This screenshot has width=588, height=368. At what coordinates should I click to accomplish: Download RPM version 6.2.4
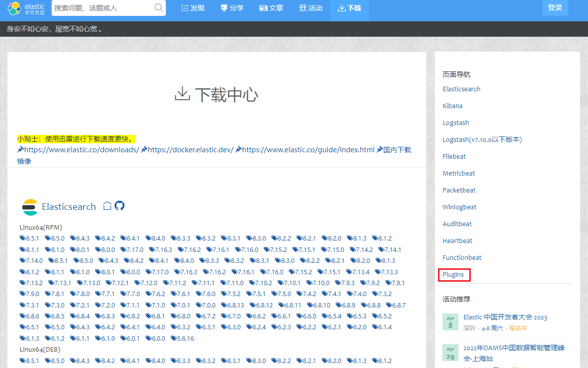(x=256, y=327)
